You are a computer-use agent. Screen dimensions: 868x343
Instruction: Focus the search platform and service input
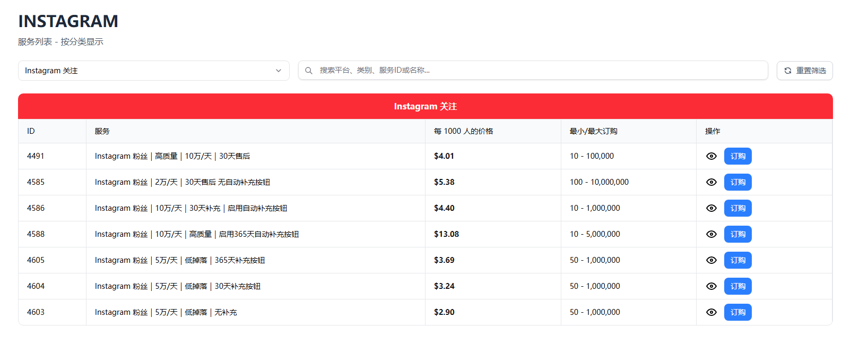pyautogui.click(x=533, y=70)
